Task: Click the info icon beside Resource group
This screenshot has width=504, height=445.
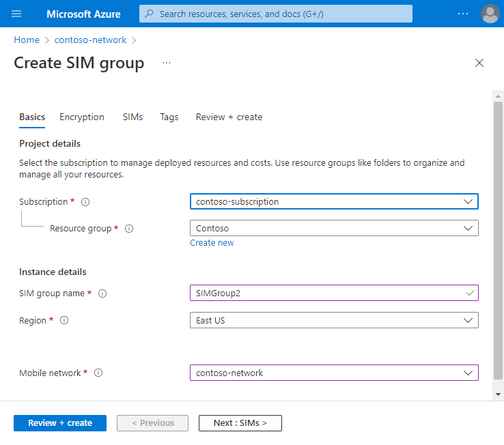Action: pyautogui.click(x=129, y=229)
